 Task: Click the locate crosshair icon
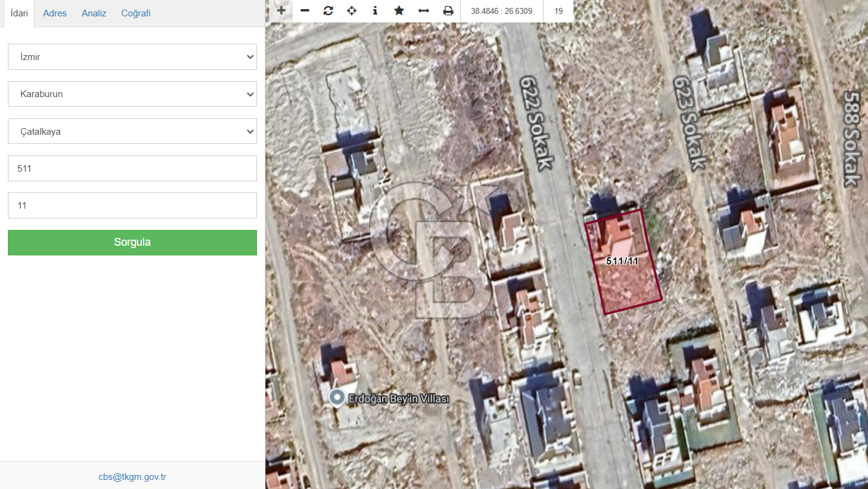(x=352, y=11)
